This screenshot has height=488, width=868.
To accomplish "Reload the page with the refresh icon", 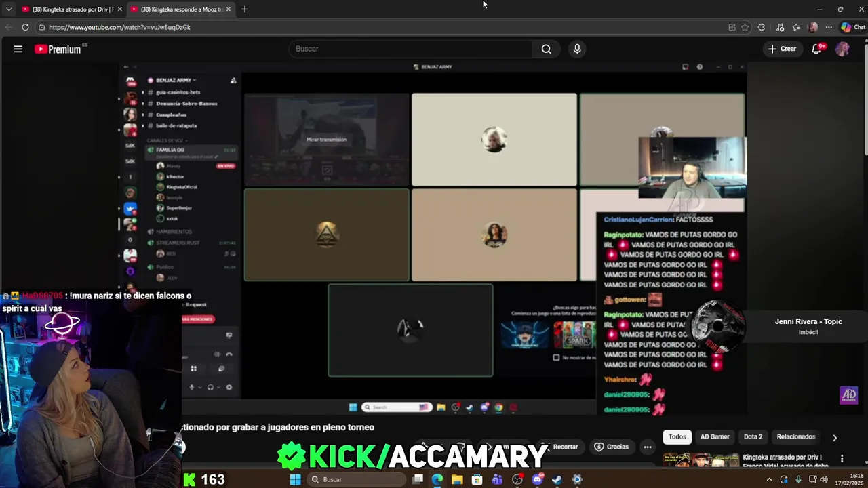I will pos(25,27).
